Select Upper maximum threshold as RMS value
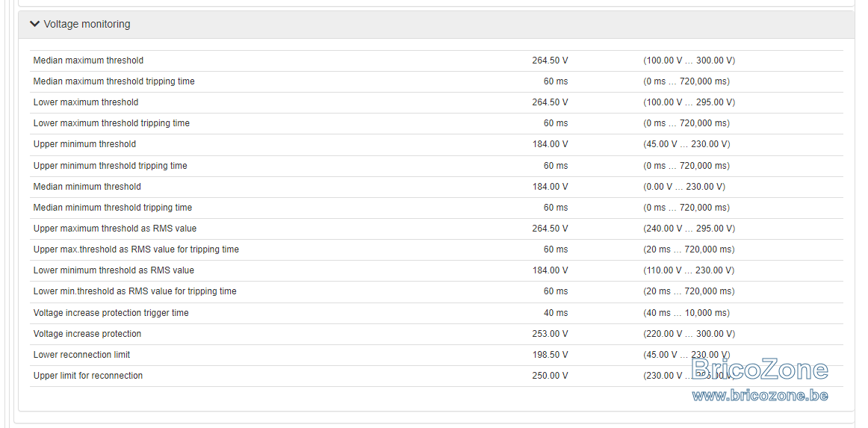Screen dimensions: 868x428 [550, 229]
